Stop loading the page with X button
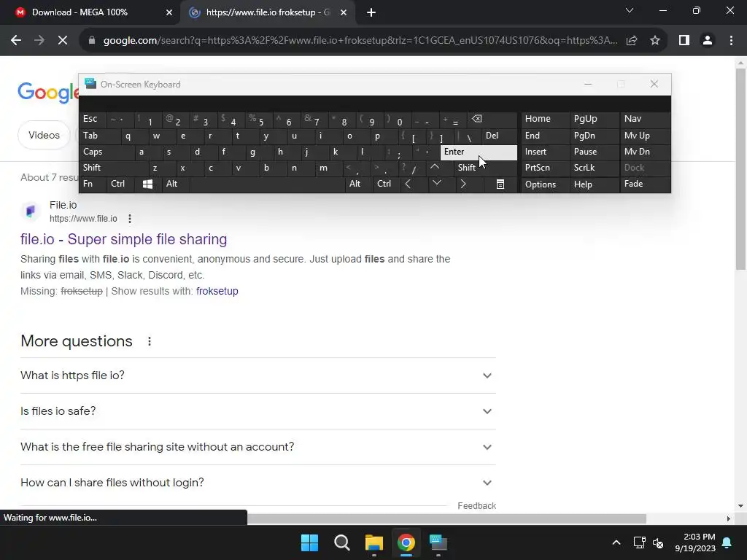 (x=63, y=41)
